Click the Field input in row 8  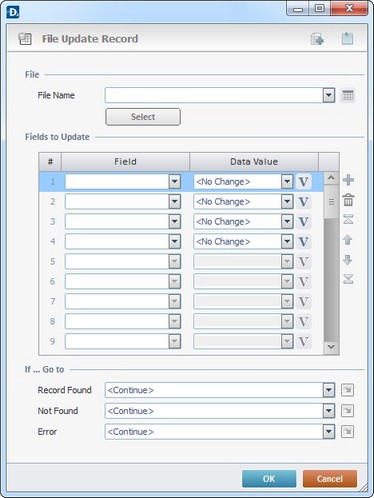click(117, 322)
